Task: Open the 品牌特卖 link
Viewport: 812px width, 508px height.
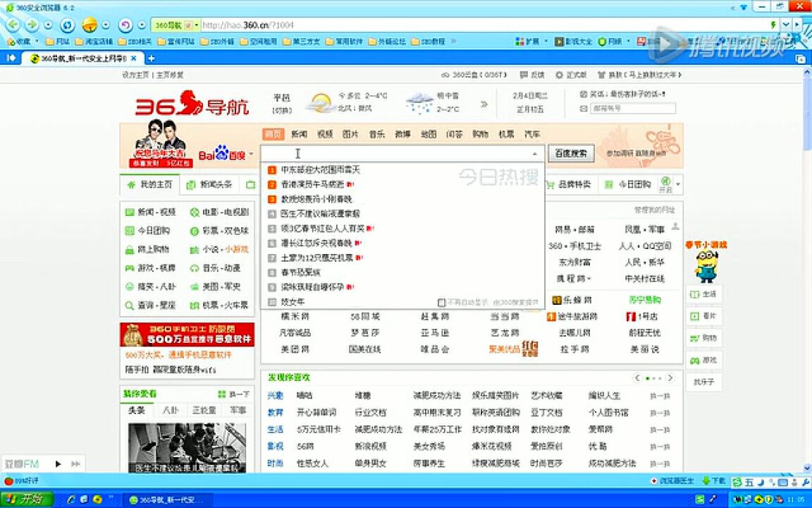Action: [568, 185]
